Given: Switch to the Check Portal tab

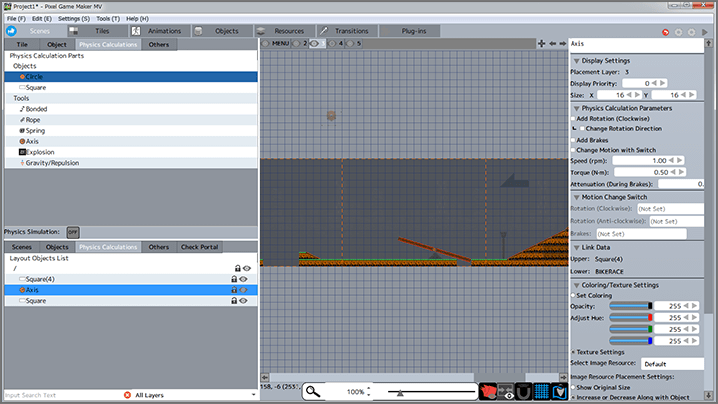Looking at the screenshot, I should coord(199,247).
